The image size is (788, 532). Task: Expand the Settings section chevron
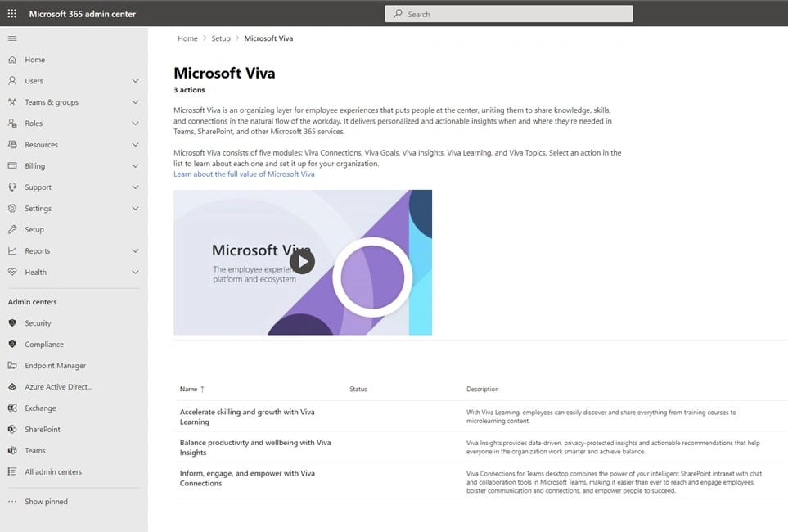tap(135, 209)
